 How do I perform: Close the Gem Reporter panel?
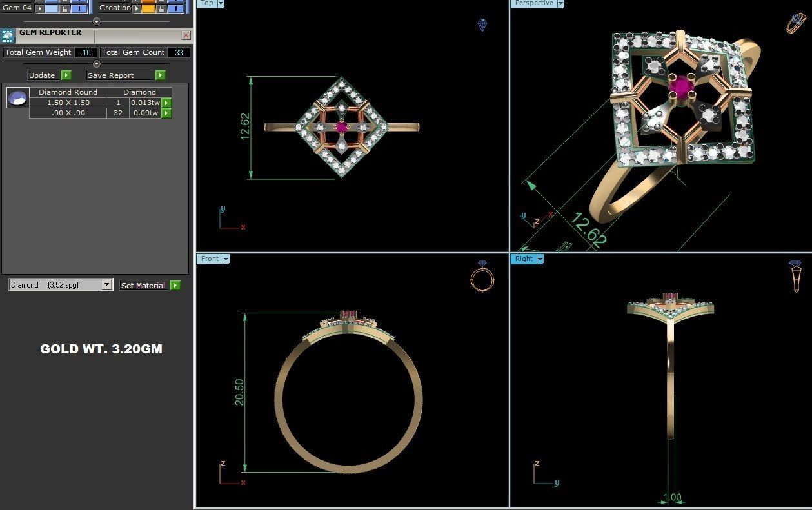186,35
